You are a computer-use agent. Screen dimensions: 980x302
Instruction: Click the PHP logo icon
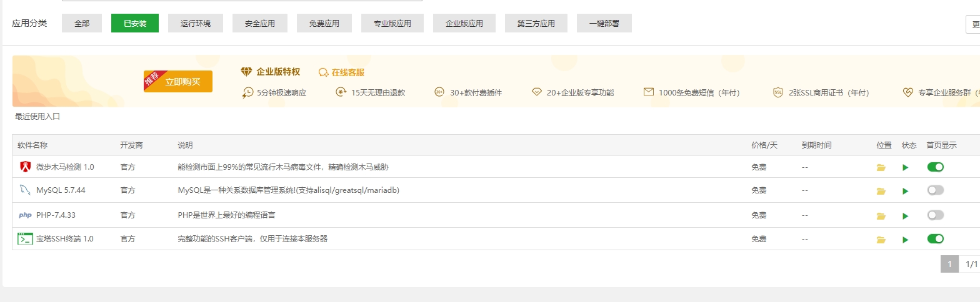click(25, 215)
